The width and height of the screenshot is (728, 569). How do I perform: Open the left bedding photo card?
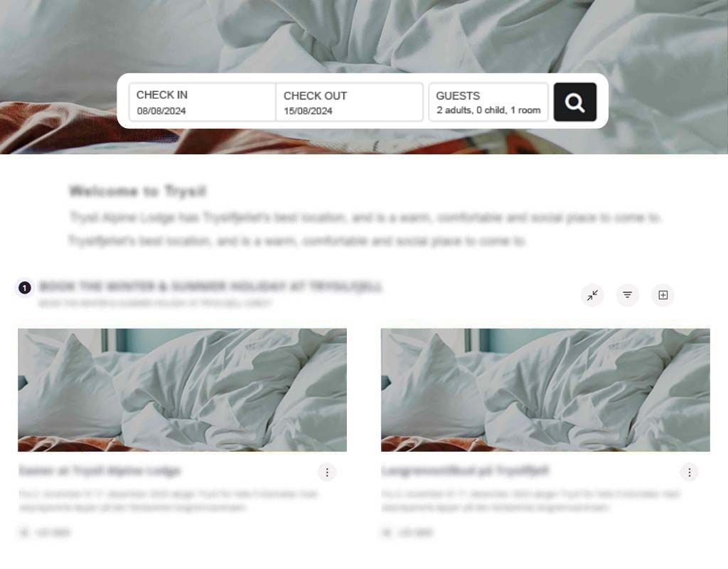click(182, 390)
